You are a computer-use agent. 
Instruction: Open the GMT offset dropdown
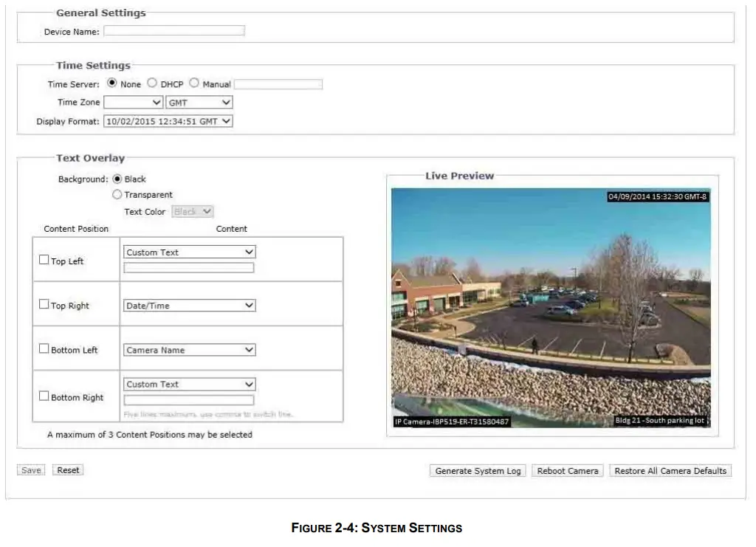point(199,103)
